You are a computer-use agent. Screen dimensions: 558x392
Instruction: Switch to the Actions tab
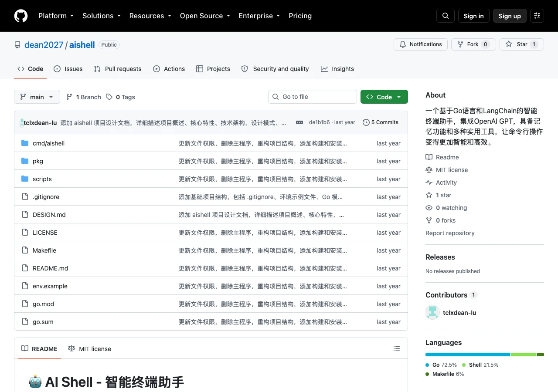tap(169, 69)
